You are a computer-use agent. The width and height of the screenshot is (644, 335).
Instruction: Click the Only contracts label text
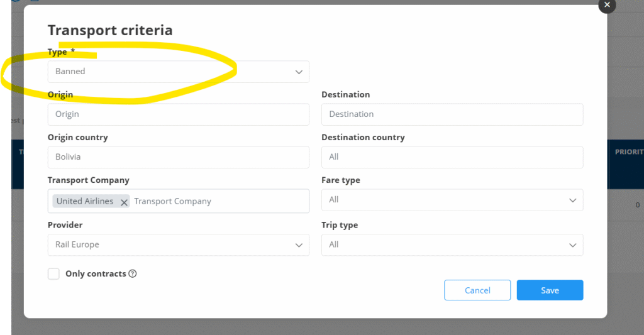click(96, 274)
